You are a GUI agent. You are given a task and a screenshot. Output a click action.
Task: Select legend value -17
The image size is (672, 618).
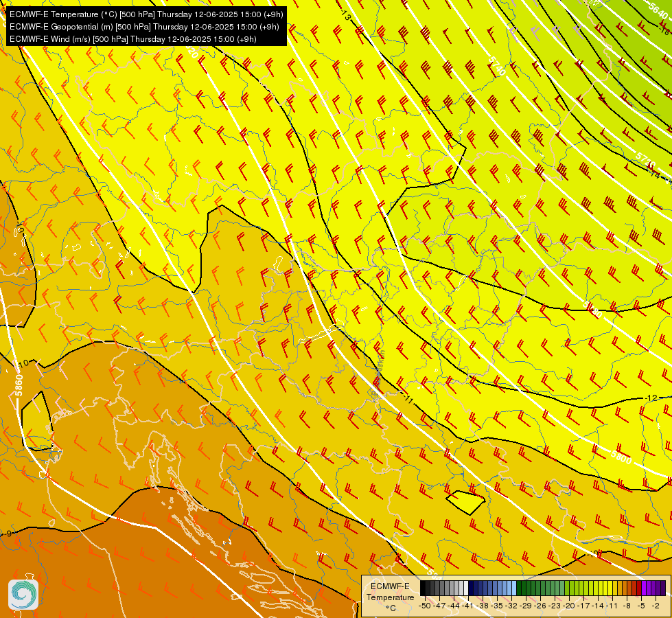click(585, 606)
